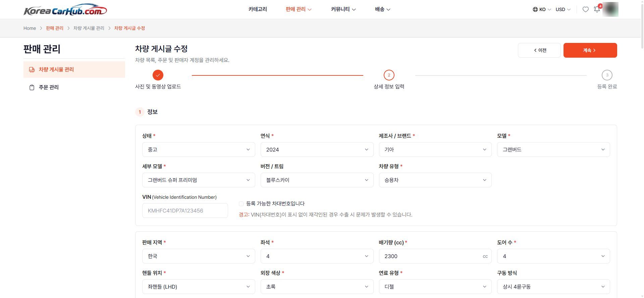
Task: Open the 외장 색상 초록 color dropdown
Action: 317,287
